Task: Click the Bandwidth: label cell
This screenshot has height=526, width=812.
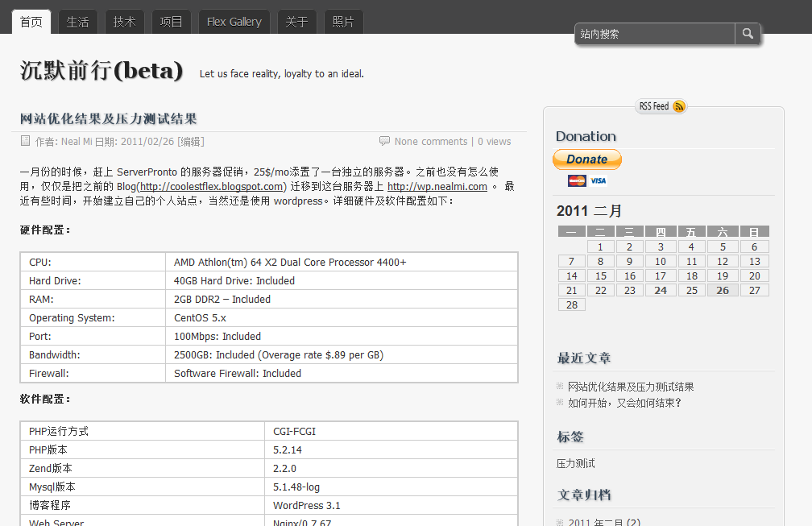Action: pyautogui.click(x=93, y=355)
